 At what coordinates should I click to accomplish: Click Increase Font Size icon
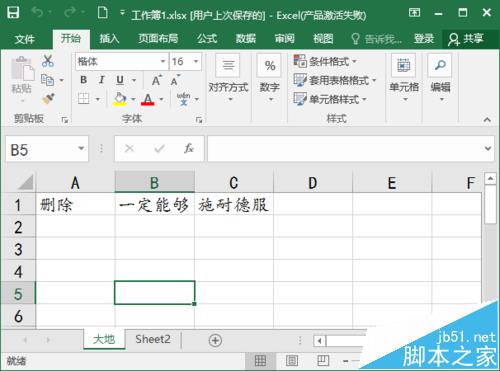tap(157, 80)
